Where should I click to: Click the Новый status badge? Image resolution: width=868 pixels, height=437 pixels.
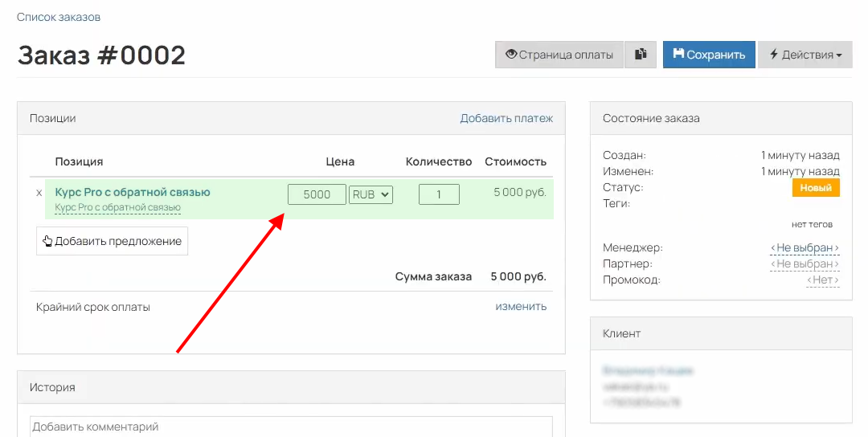(816, 187)
